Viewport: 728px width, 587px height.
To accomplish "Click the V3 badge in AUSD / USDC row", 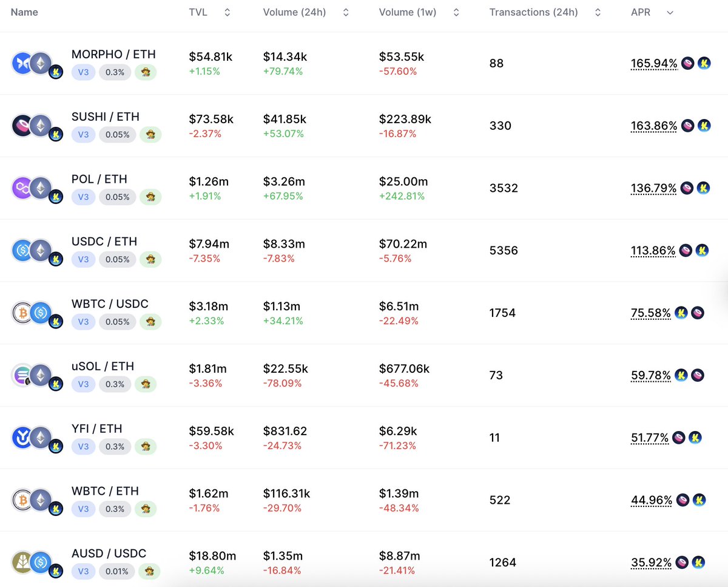I will click(83, 571).
